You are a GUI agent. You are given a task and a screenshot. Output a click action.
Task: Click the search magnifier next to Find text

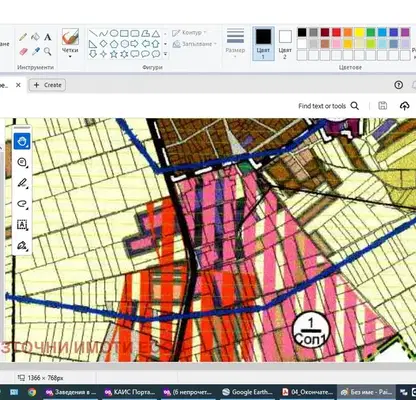coord(355,106)
